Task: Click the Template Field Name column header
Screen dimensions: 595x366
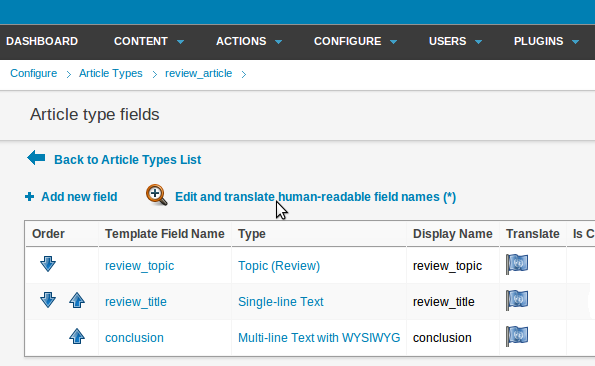Action: (165, 234)
